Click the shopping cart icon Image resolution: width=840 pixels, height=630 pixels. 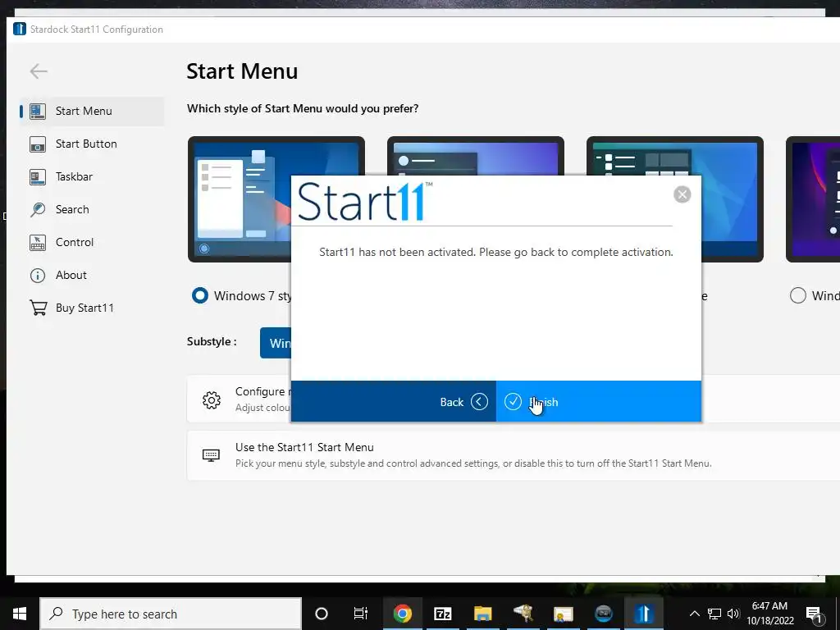pos(38,308)
